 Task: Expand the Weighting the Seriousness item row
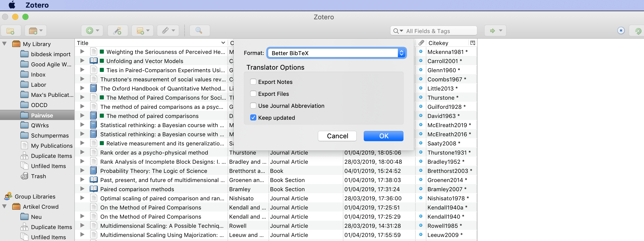click(82, 51)
